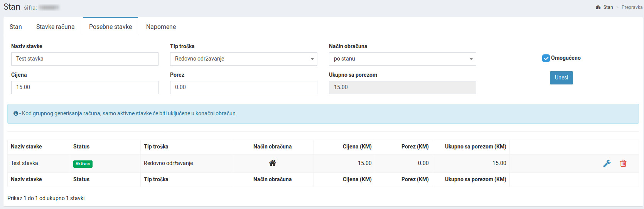Image resolution: width=644 pixels, height=209 pixels.
Task: Switch to the Stan tab
Action: (x=16, y=27)
